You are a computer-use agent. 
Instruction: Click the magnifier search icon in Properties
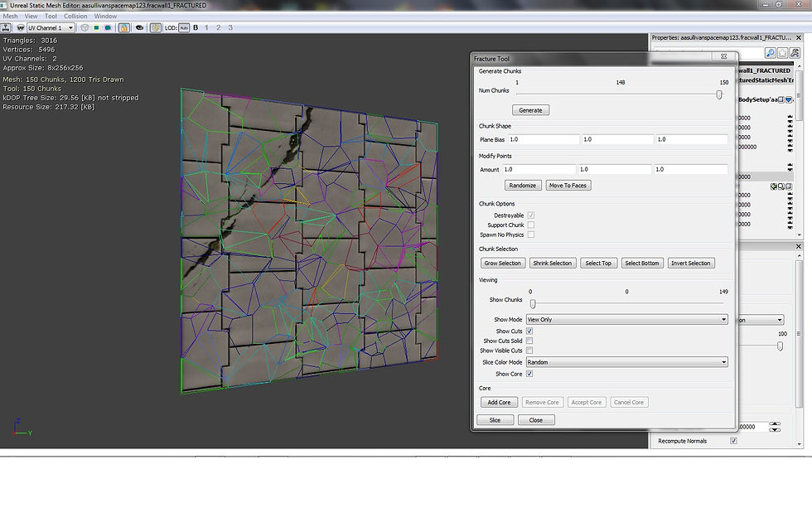point(770,53)
